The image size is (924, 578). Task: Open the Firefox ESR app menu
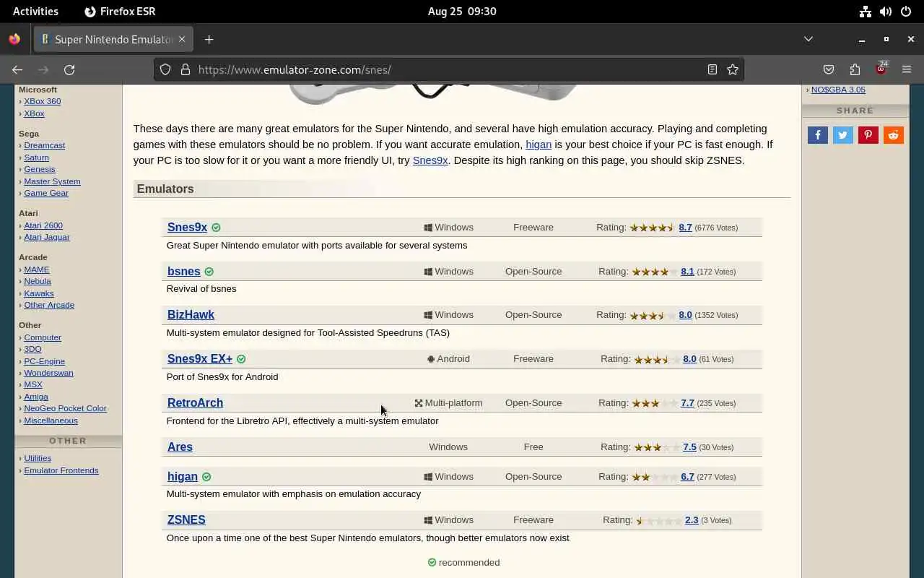click(x=120, y=11)
